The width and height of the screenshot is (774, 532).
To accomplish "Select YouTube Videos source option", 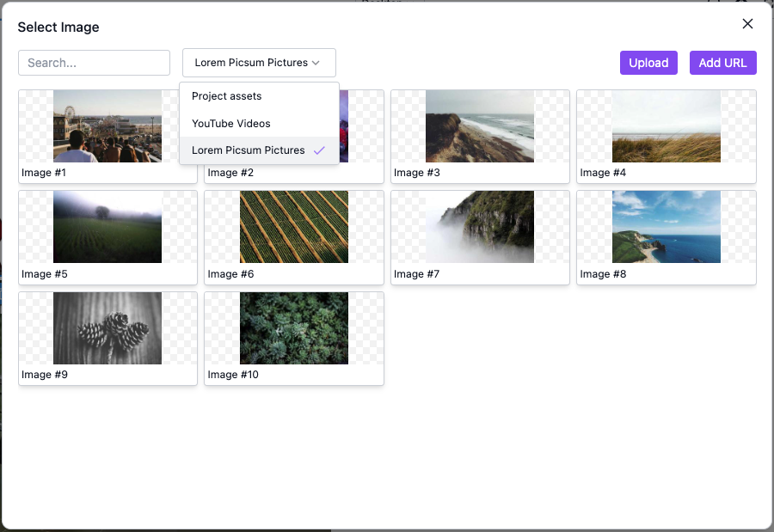I will tap(231, 124).
